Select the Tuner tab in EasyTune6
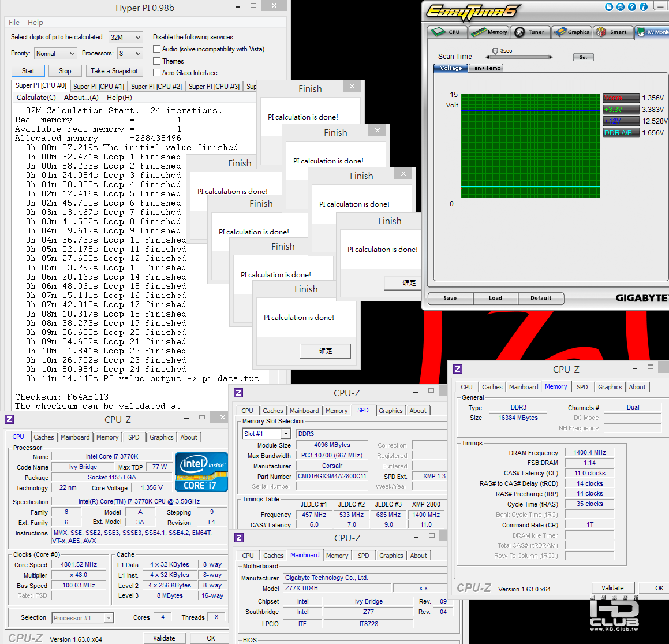Screen dimensions: 669x644 530,32
